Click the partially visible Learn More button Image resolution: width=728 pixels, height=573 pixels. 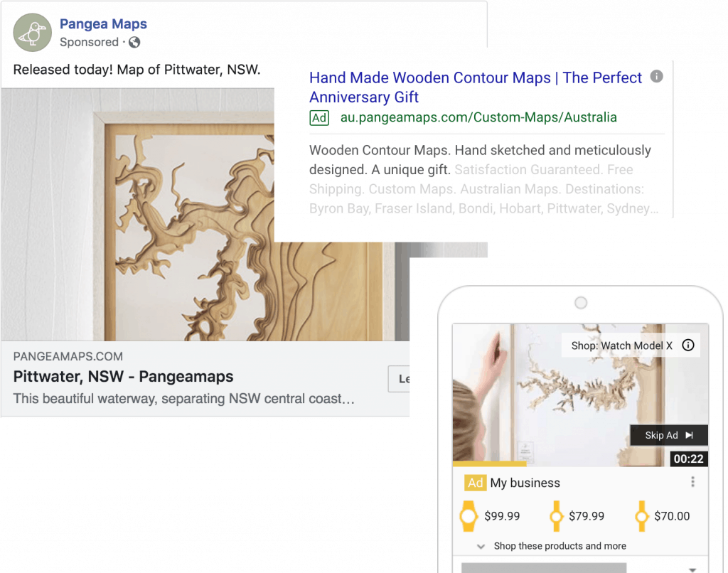pyautogui.click(x=400, y=379)
